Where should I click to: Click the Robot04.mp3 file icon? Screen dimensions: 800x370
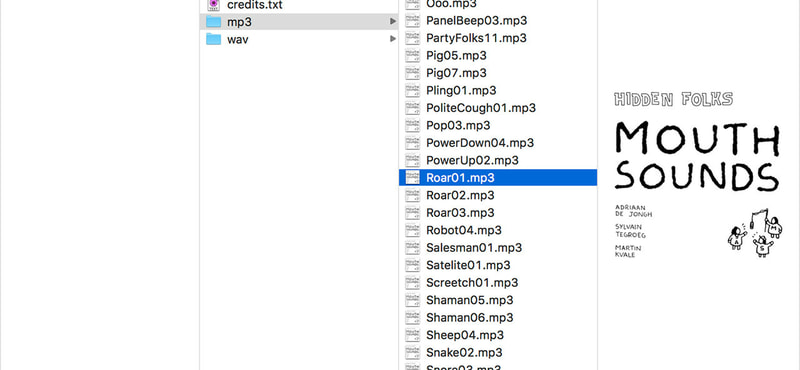click(412, 230)
